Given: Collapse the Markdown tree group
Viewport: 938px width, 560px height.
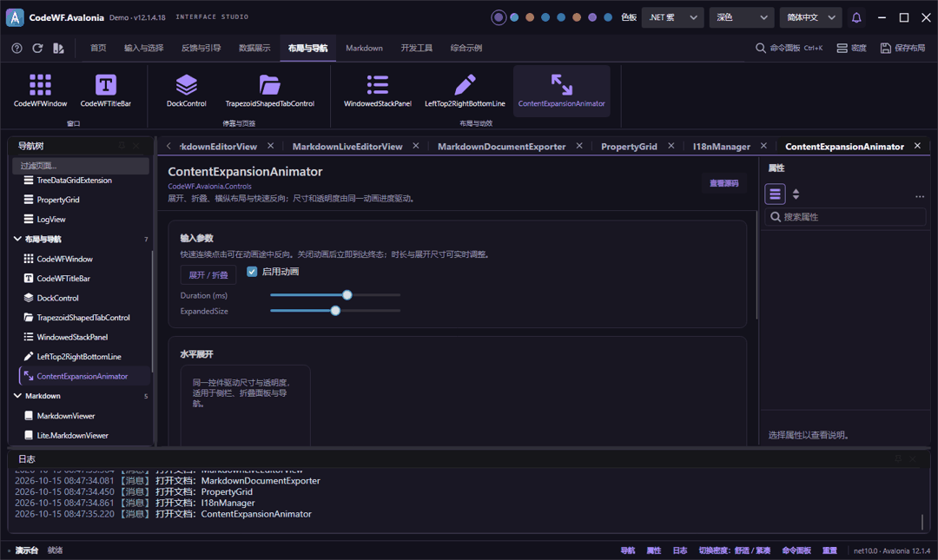Looking at the screenshot, I should point(18,395).
